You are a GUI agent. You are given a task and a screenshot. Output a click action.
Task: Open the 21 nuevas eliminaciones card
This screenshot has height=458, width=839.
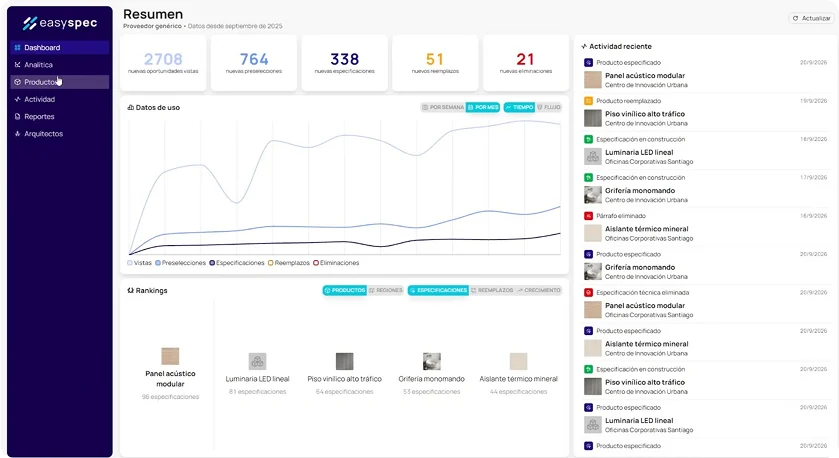coord(525,63)
